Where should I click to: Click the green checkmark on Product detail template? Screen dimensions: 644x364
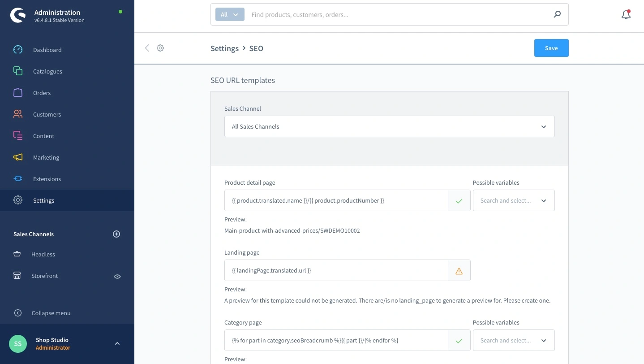pos(459,200)
